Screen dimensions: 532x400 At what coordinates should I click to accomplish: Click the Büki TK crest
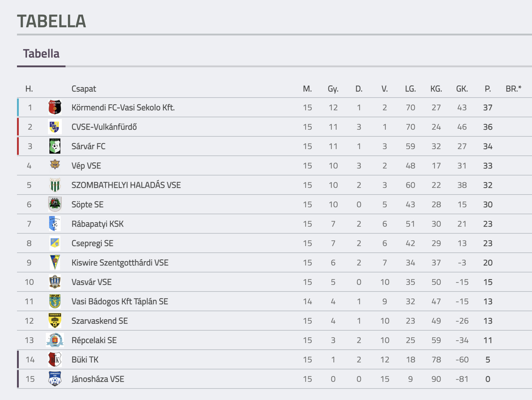point(55,359)
